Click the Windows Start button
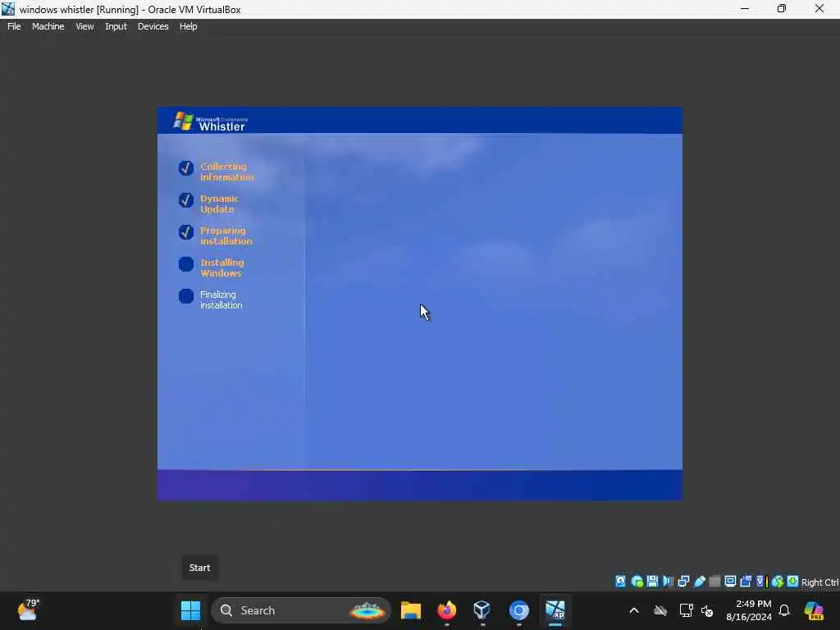840x630 pixels. [x=190, y=610]
